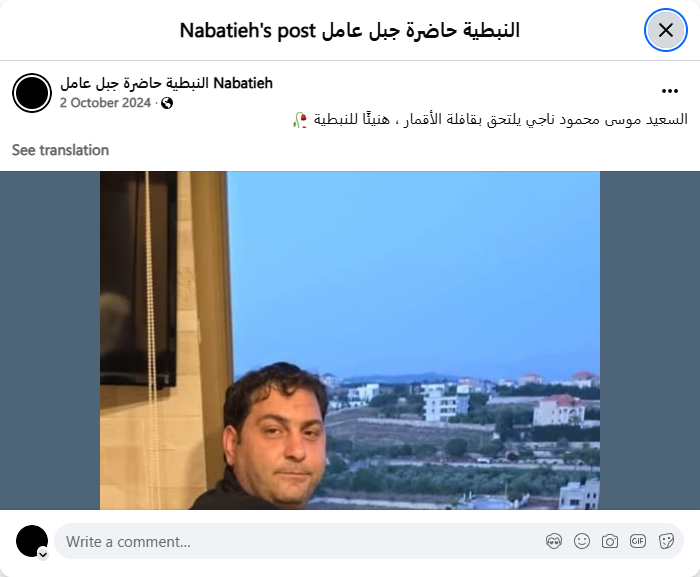Click the gray area left of photo

click(x=50, y=340)
